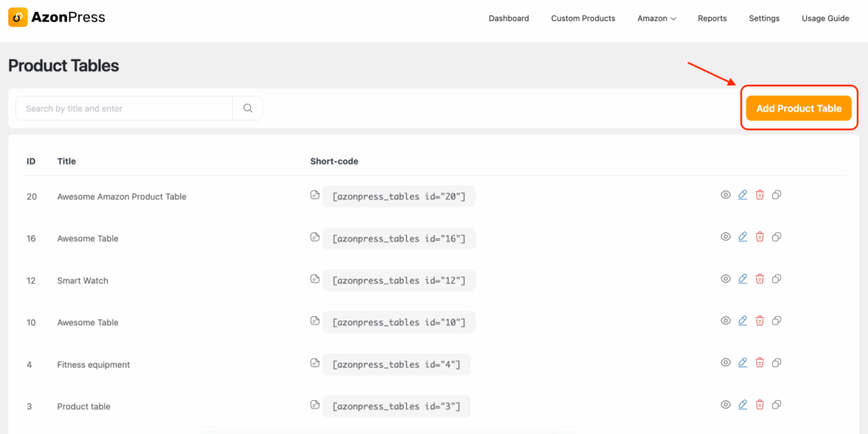
Task: Edit table ID 16 pencil icon
Action: tap(743, 237)
